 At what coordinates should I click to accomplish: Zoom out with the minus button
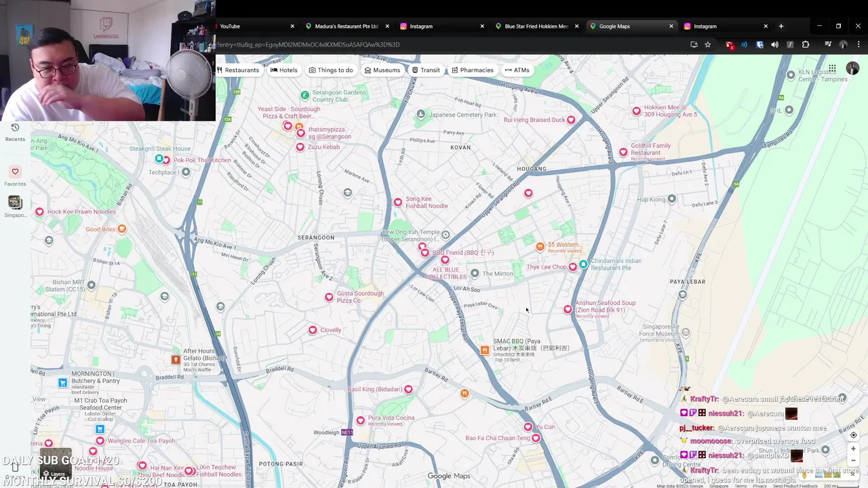point(854,460)
